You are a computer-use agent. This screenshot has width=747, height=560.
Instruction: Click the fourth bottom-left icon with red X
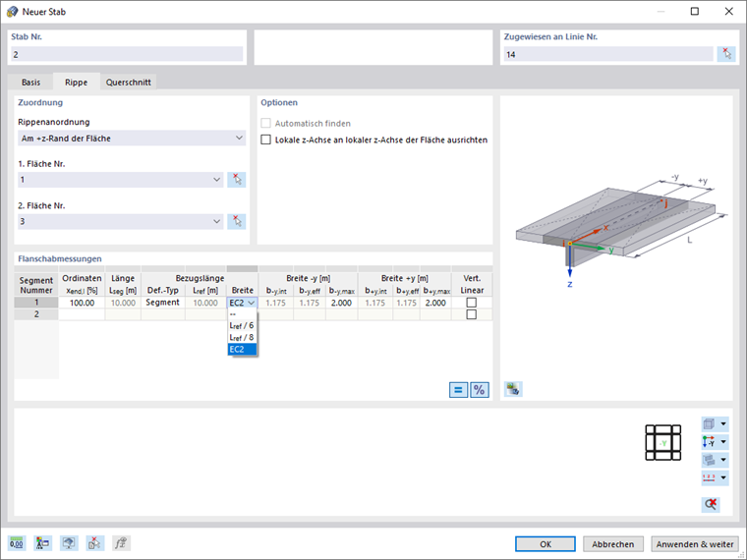pyautogui.click(x=94, y=543)
